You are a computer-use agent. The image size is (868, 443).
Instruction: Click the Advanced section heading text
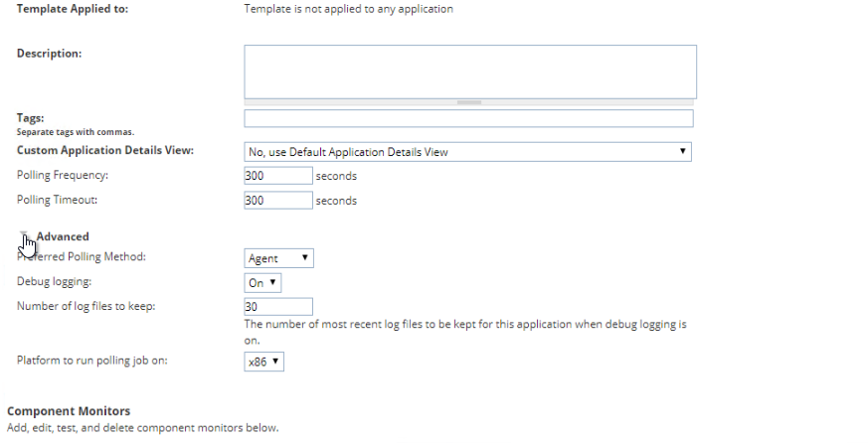point(63,236)
